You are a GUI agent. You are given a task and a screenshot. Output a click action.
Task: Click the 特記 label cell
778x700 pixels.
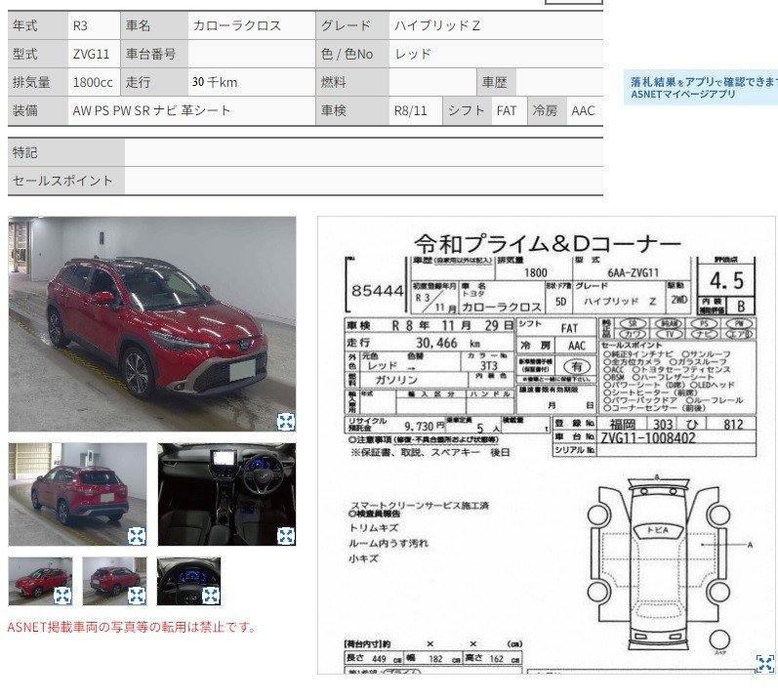coord(66,152)
